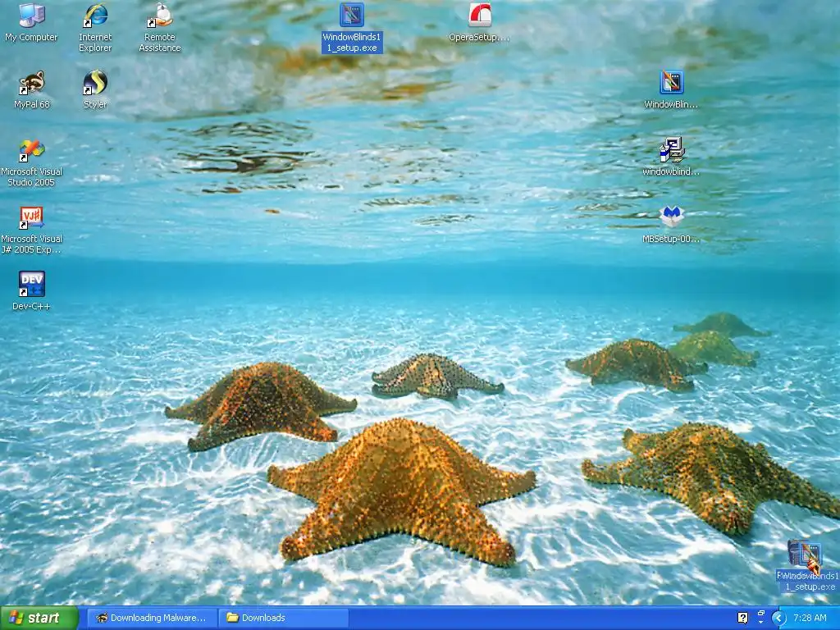Switch to Downloading Malware... taskbar window
This screenshot has width=840, height=630.
click(152, 618)
